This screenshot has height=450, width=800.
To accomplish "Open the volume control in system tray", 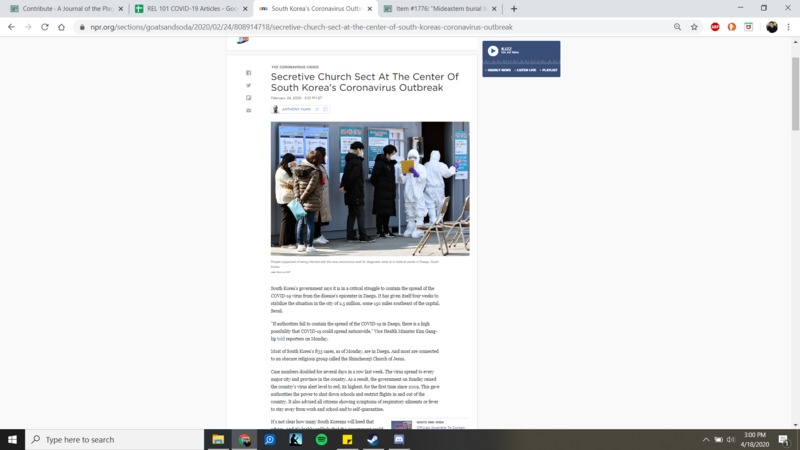I will (731, 439).
